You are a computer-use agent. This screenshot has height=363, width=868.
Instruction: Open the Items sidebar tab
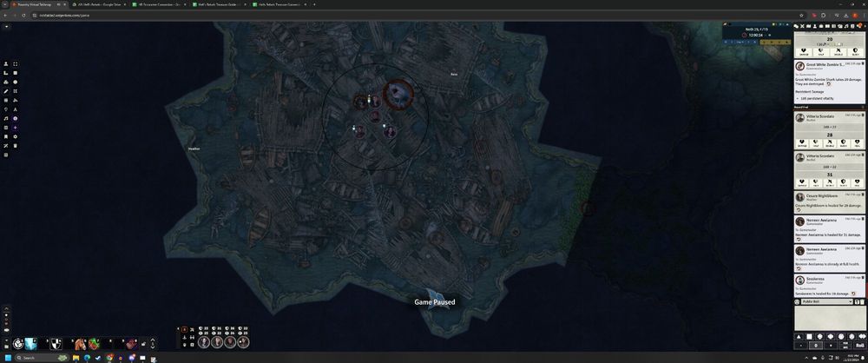(821, 26)
